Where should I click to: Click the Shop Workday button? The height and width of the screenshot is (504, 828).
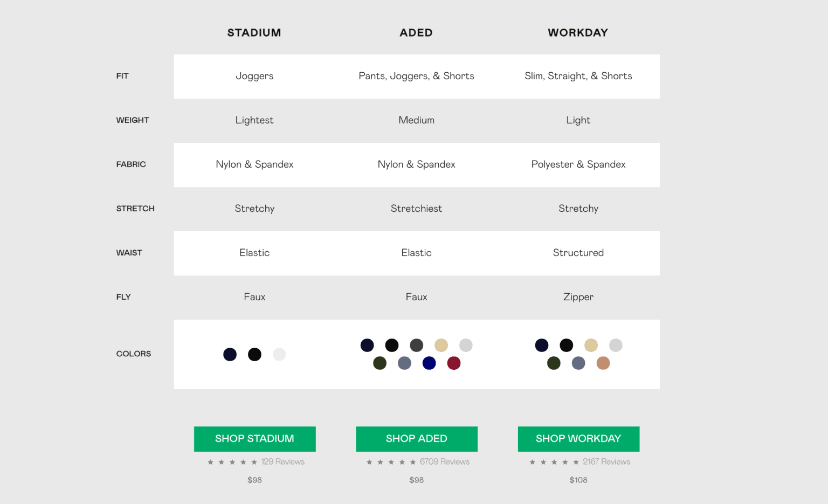coord(578,439)
